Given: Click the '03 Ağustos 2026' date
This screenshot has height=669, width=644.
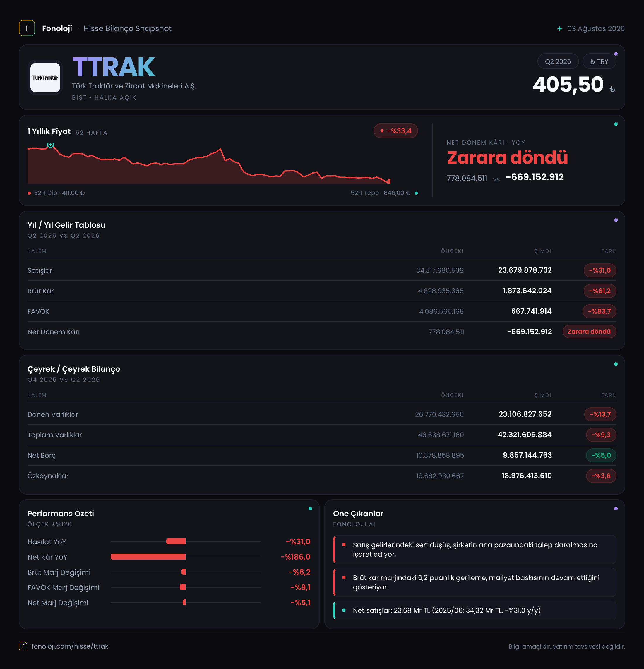Looking at the screenshot, I should (x=596, y=29).
